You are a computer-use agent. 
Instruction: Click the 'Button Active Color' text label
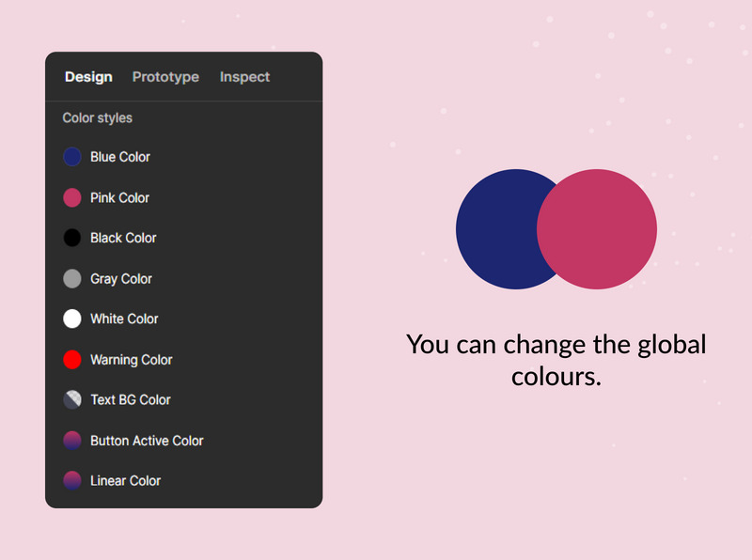click(147, 441)
